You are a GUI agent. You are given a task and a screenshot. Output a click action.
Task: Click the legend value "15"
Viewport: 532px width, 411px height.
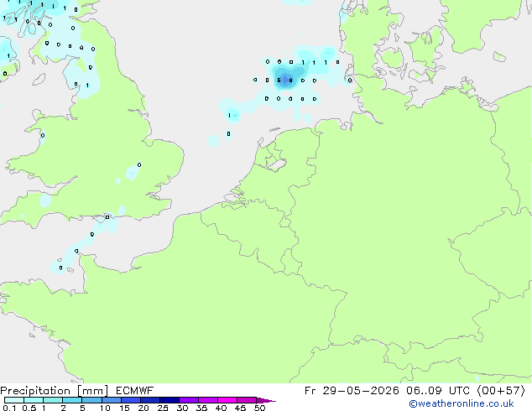(x=124, y=408)
